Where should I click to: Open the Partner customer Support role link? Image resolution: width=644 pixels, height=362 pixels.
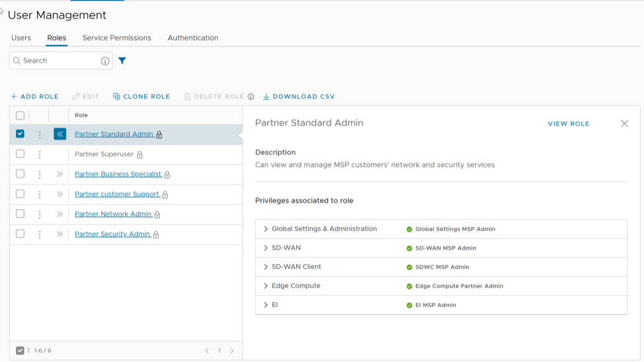[x=117, y=195]
